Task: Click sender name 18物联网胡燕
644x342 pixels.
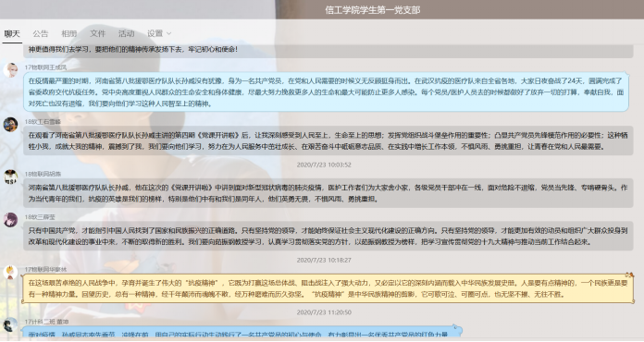Action: (x=43, y=174)
